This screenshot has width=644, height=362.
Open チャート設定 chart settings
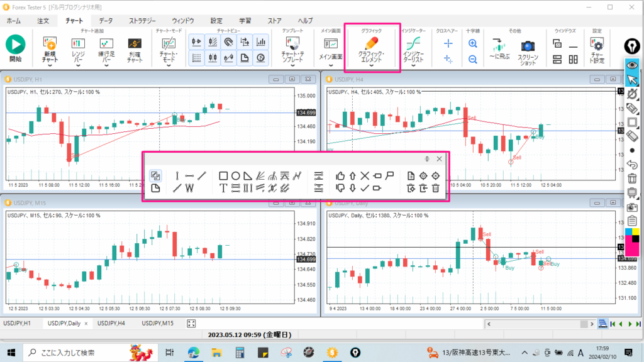click(597, 50)
